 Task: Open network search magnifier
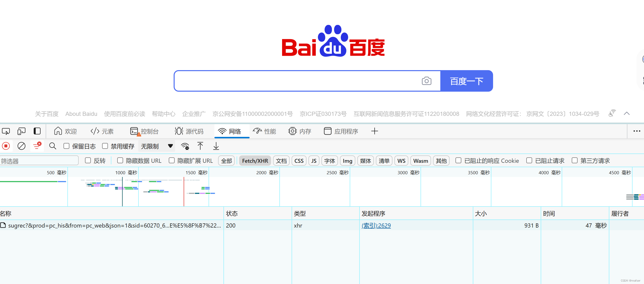pos(53,146)
